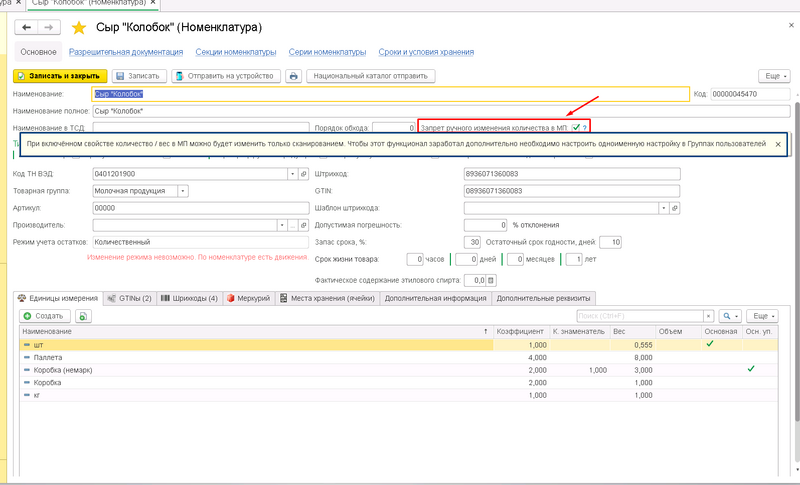Click the Записать button
800x485 pixels.
click(139, 76)
